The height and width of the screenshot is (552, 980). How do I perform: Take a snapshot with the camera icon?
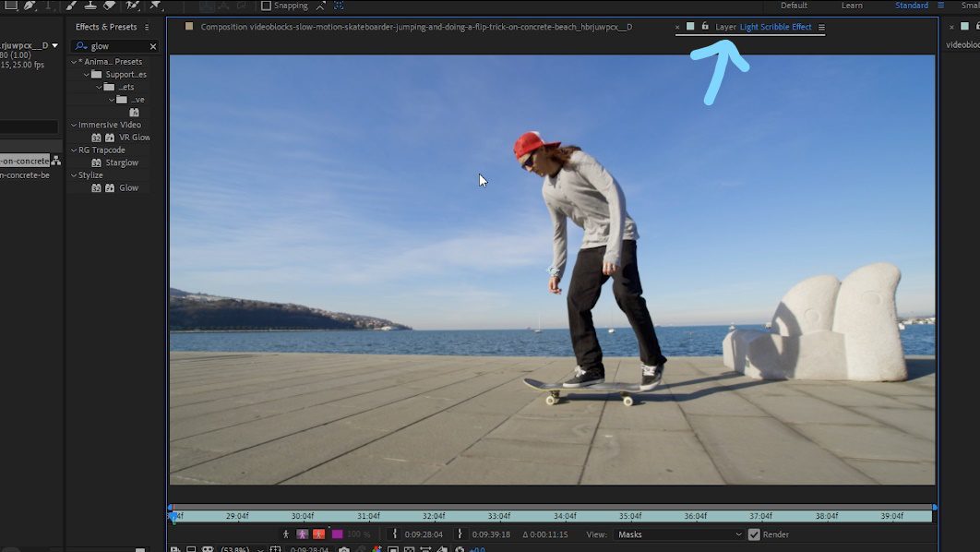tap(344, 548)
